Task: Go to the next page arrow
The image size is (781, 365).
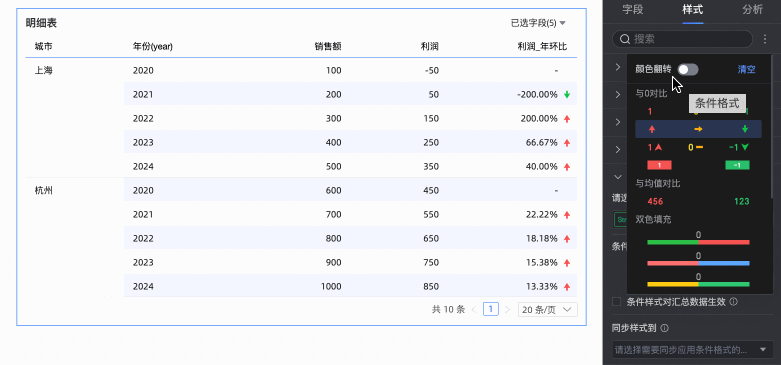Action: (x=508, y=310)
